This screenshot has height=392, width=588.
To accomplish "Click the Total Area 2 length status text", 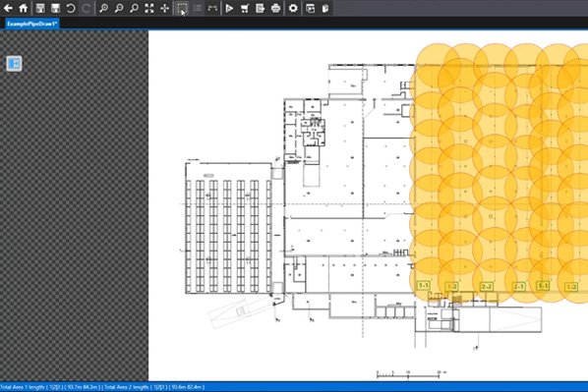I will click(154, 387).
